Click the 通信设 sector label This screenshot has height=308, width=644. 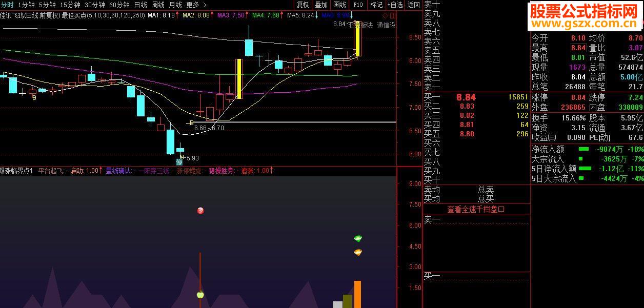386,25
